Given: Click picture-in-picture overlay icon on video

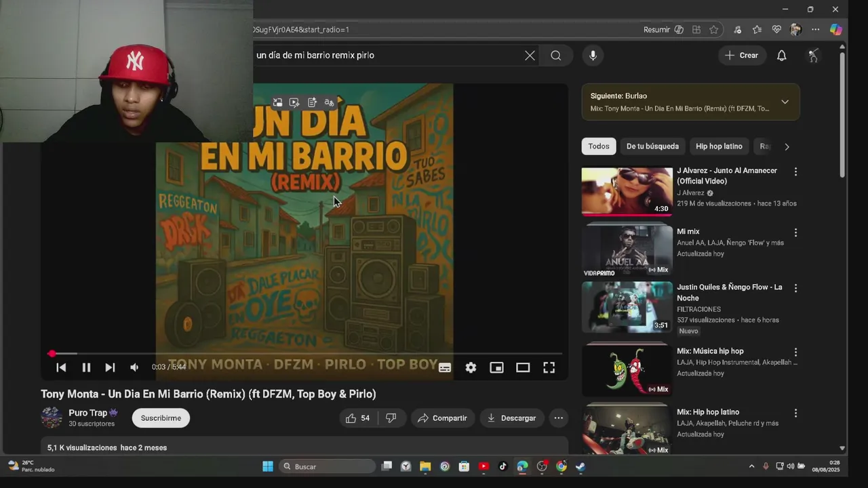Looking at the screenshot, I should (277, 102).
